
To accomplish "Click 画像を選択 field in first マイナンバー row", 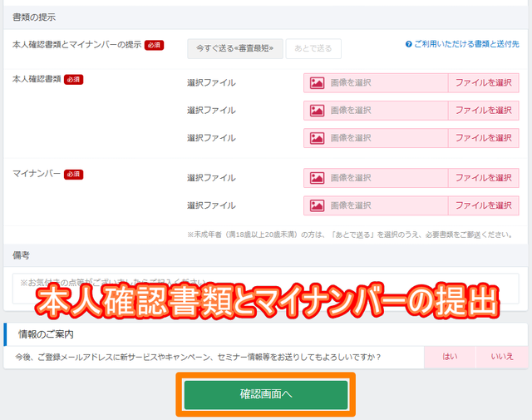I will (376, 178).
